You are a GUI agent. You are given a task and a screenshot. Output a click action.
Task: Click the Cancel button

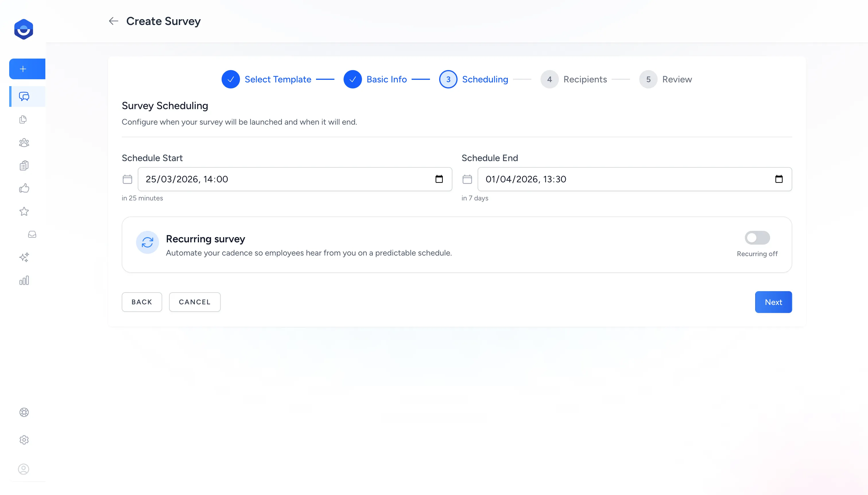pyautogui.click(x=194, y=302)
